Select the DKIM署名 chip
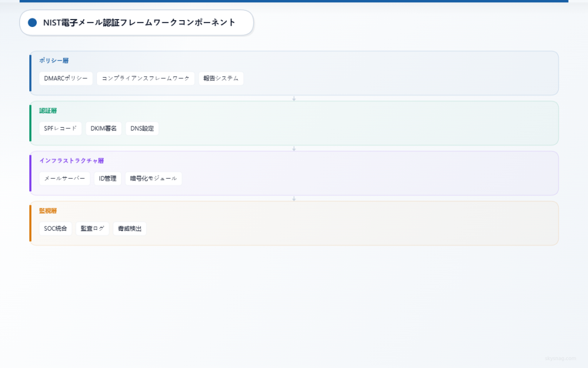 (x=104, y=129)
